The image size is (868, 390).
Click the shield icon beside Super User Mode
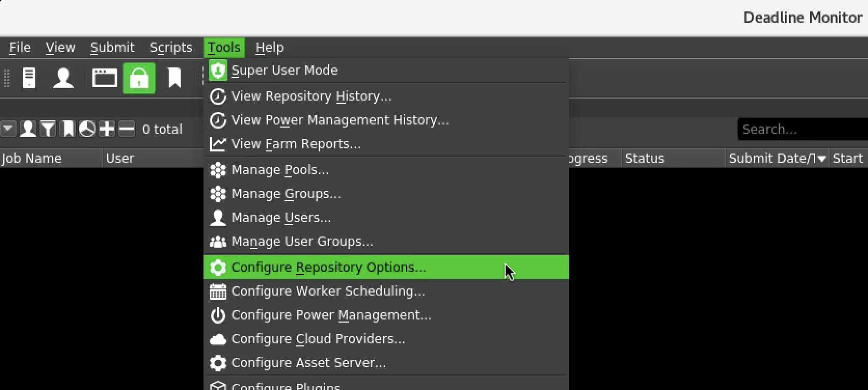pyautogui.click(x=218, y=70)
